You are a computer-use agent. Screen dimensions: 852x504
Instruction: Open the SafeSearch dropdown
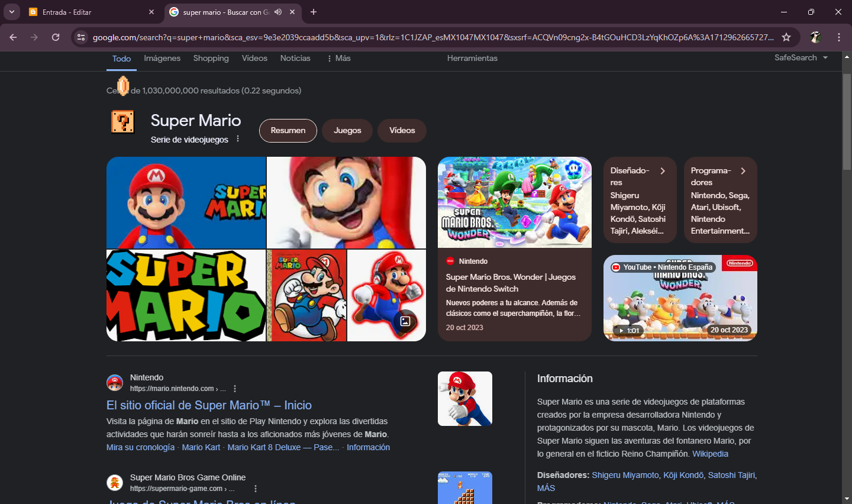click(x=801, y=57)
